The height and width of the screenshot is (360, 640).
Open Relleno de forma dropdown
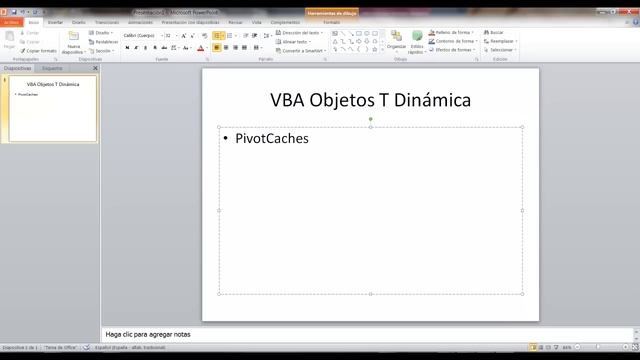coord(451,32)
